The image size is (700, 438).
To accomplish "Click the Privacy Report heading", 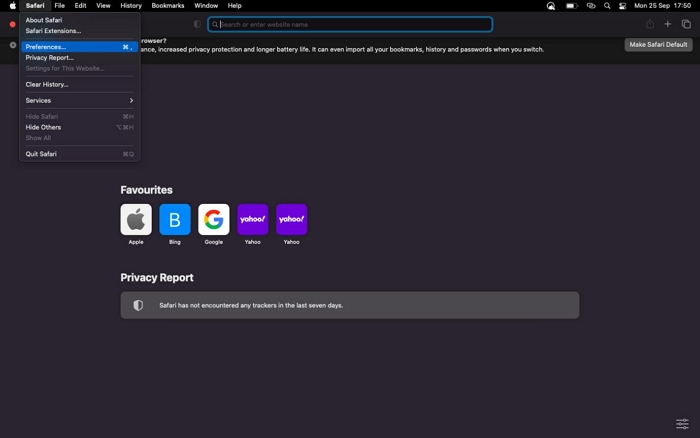I will pos(157,277).
